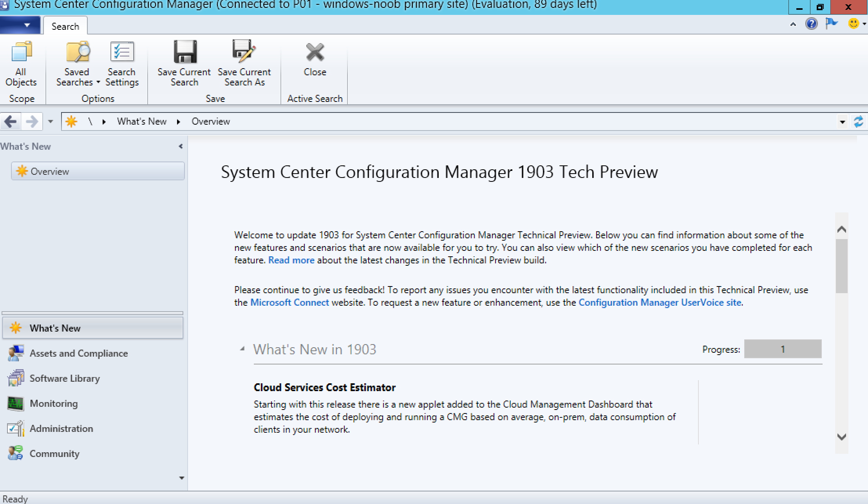Select the Search ribbon tab

point(65,26)
